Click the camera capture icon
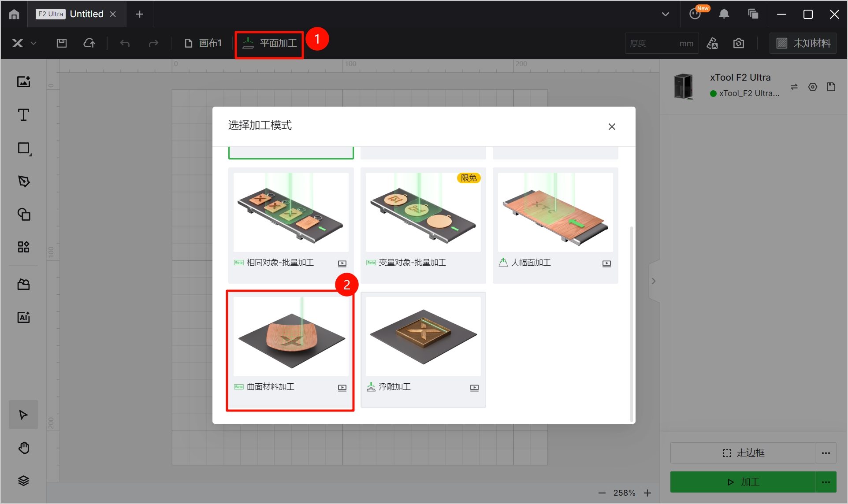The height and width of the screenshot is (504, 848). click(x=739, y=43)
